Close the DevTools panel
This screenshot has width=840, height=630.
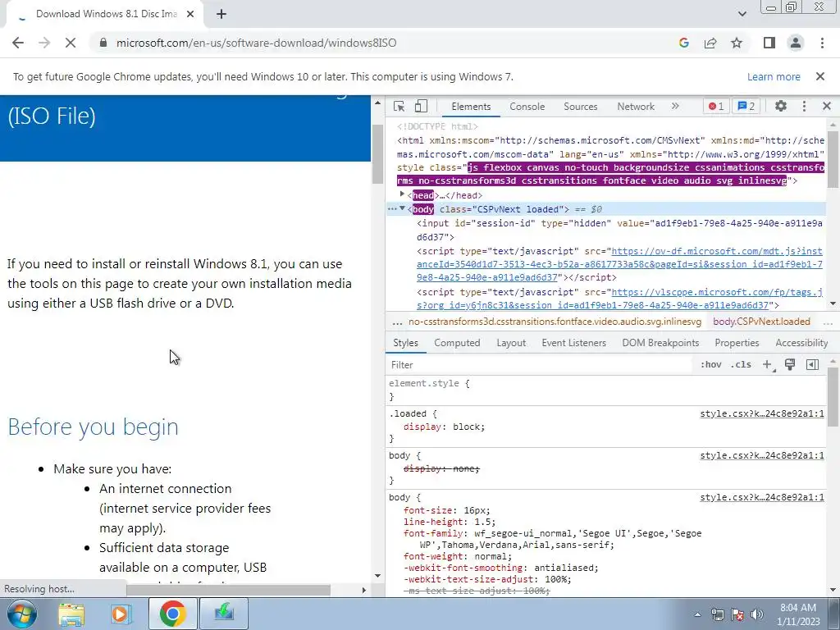point(827,106)
